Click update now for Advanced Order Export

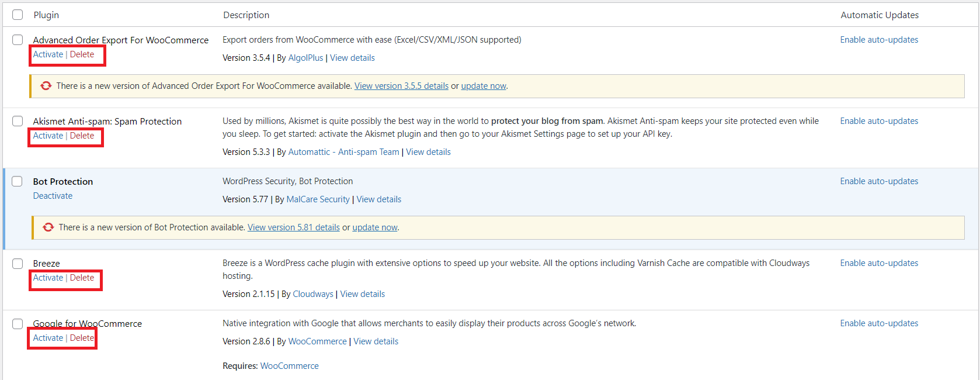(484, 86)
